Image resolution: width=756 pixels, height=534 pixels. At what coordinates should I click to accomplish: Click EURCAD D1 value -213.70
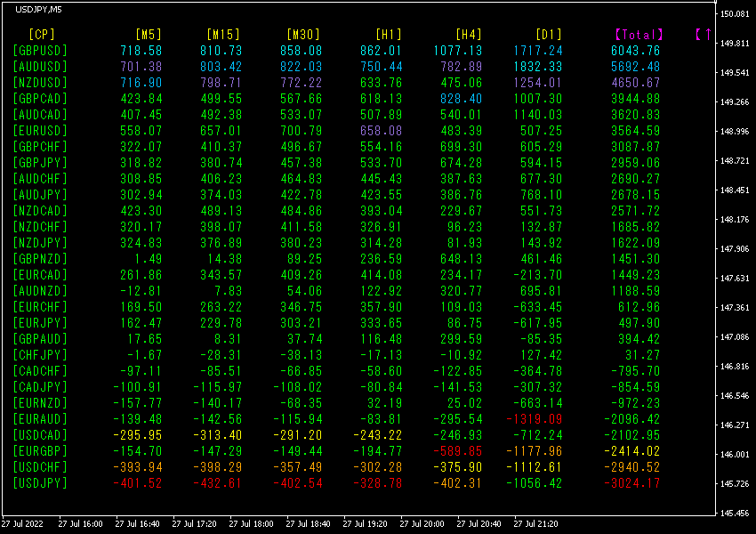(x=538, y=275)
